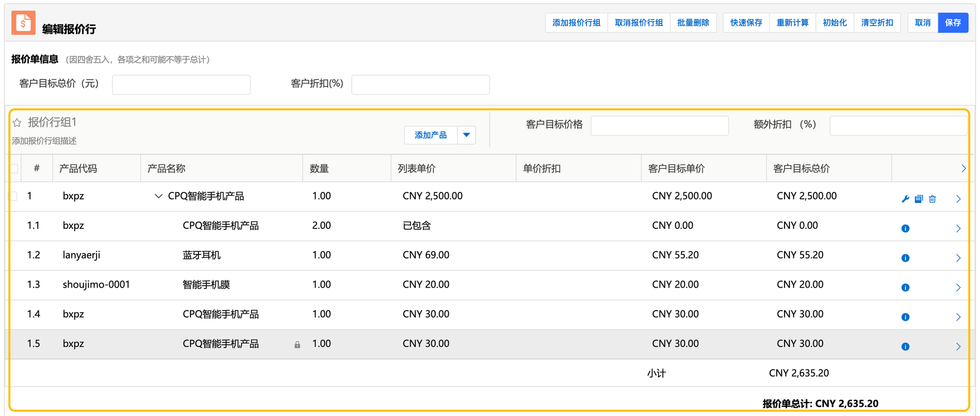Click the 添加报价行组 toolbar button
Viewport: 980px width, 416px height.
pos(576,23)
